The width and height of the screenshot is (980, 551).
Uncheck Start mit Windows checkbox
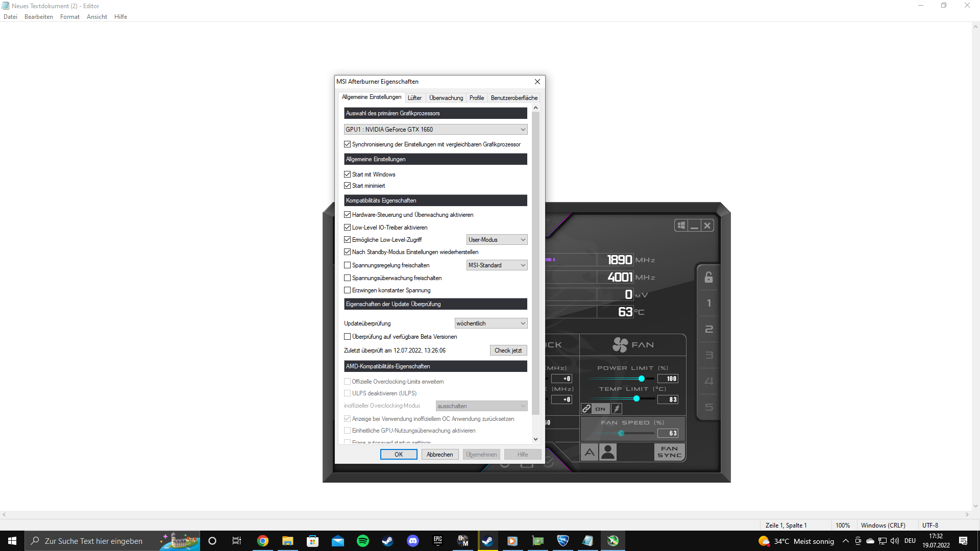(x=348, y=174)
